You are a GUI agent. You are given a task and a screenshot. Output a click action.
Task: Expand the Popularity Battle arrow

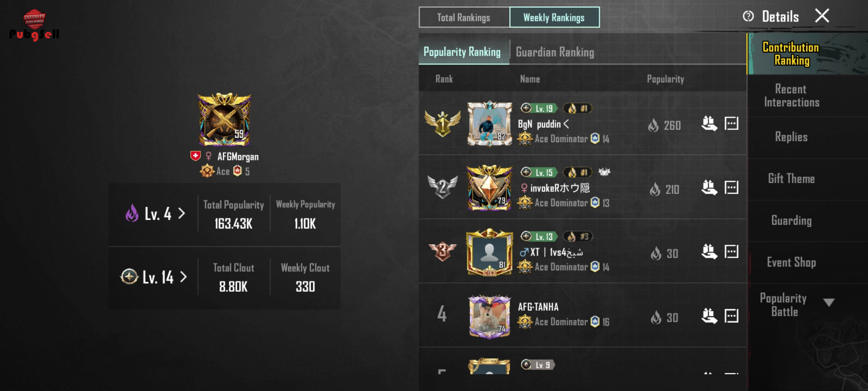click(829, 302)
